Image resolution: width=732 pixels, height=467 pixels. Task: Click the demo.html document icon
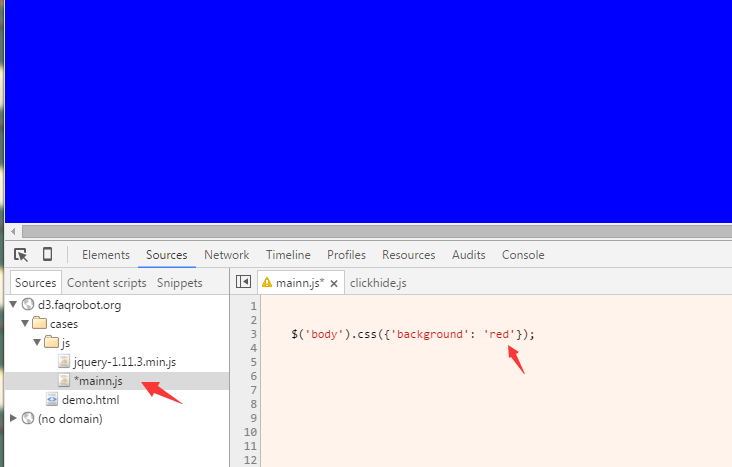(52, 399)
